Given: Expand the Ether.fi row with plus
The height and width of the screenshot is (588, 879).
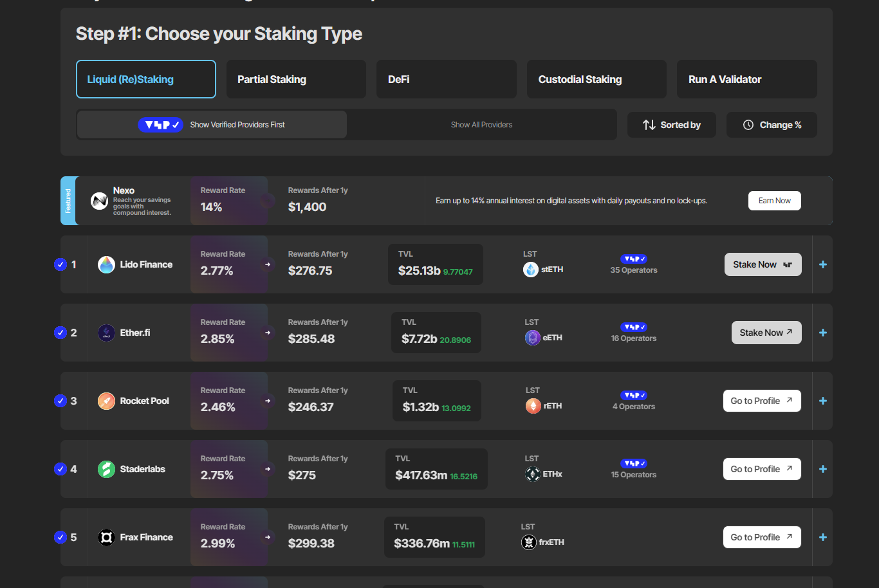Looking at the screenshot, I should tap(823, 333).
